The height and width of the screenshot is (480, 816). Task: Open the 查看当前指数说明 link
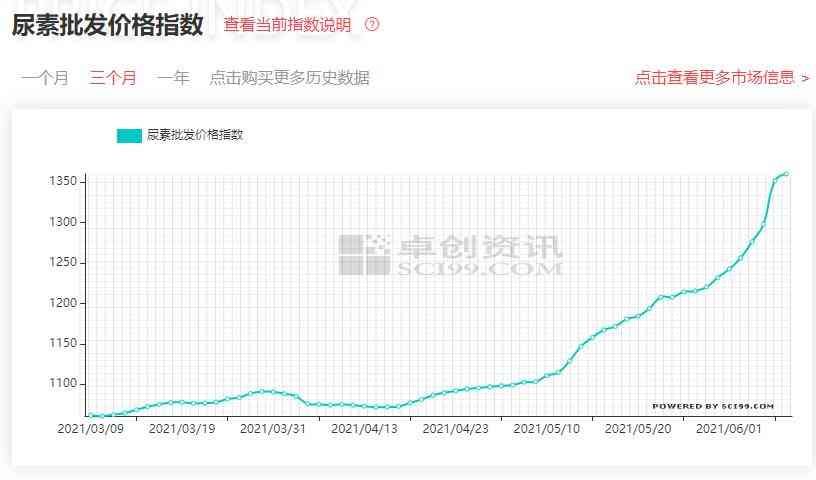click(287, 25)
